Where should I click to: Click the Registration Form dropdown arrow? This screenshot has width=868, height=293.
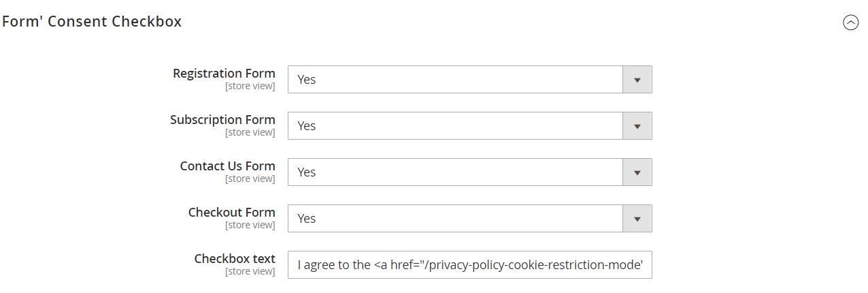pos(637,80)
